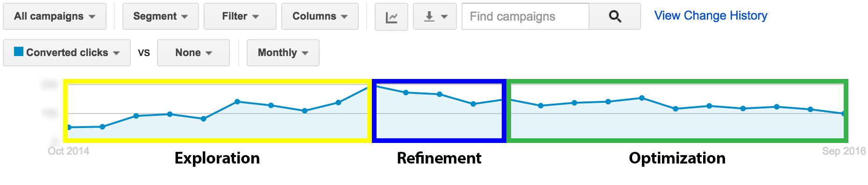Open the Columns dropdown menu

(x=320, y=16)
